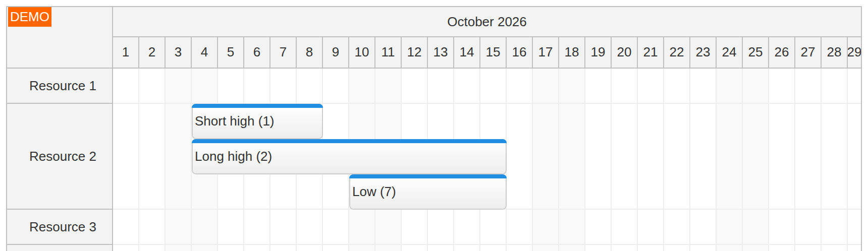
Task: Click the blue top bar of Low (7) event
Action: tap(428, 176)
